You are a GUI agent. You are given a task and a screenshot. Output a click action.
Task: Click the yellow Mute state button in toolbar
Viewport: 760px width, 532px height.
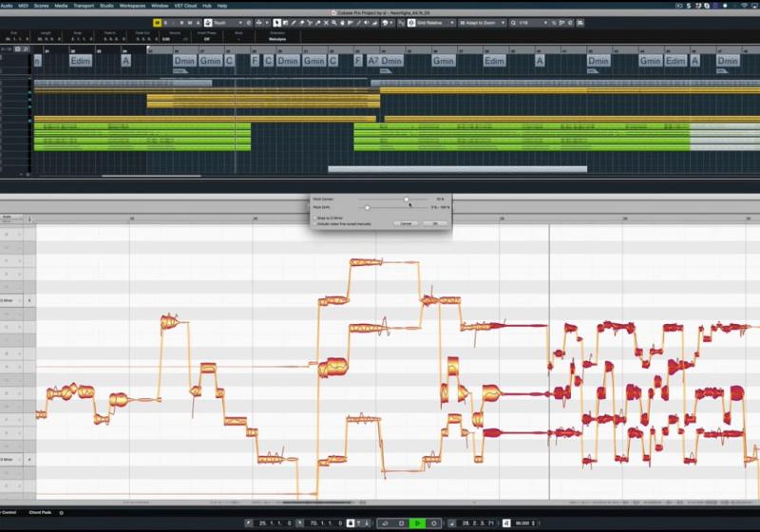(158, 22)
